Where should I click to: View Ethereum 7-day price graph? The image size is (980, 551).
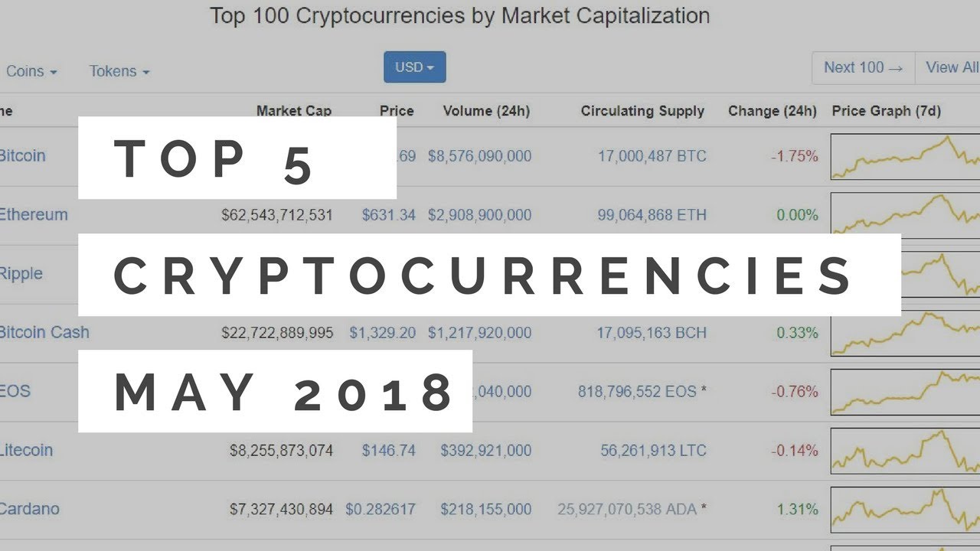coord(905,214)
